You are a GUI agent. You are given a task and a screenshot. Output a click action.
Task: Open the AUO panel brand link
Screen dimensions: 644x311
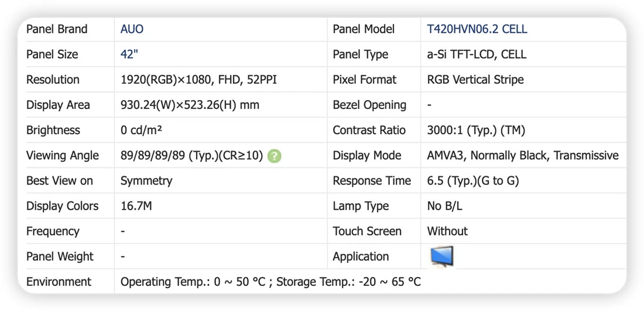(x=132, y=29)
